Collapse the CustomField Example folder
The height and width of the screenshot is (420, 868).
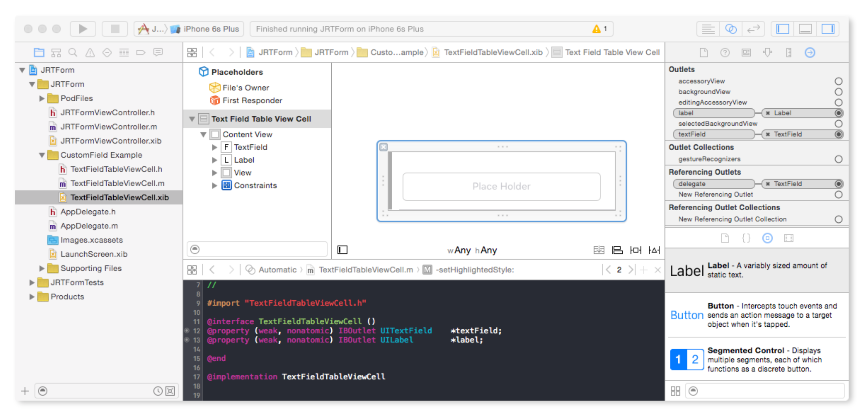click(42, 155)
